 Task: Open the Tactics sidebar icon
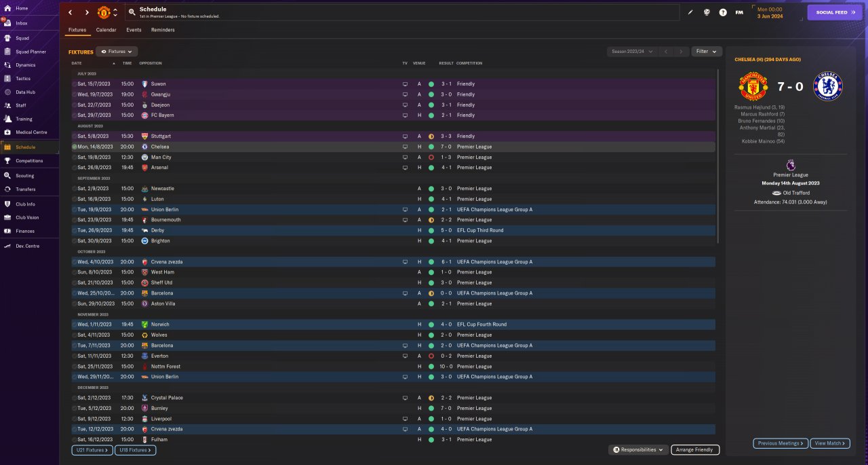[7, 79]
